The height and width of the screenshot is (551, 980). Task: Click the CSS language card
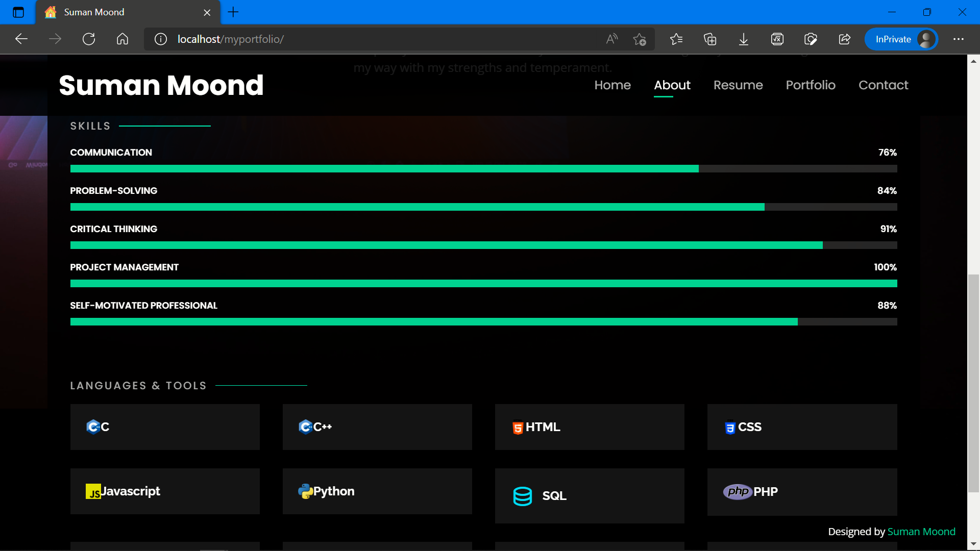[802, 427]
